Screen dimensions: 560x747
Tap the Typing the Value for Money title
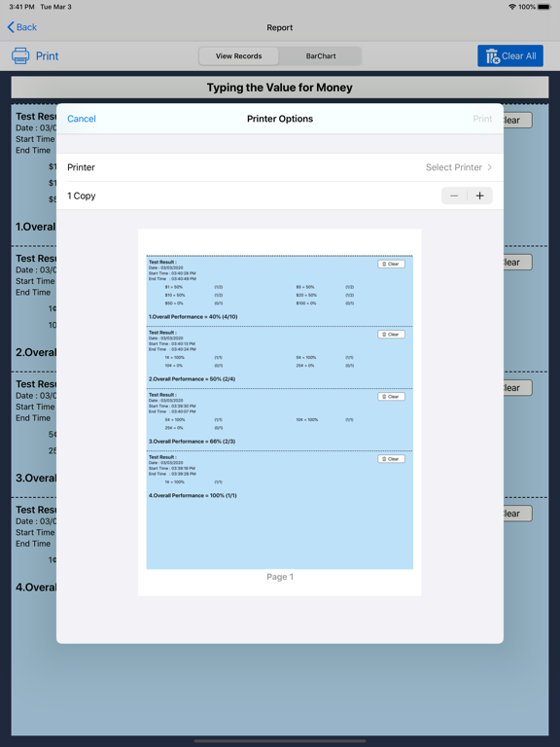(280, 88)
